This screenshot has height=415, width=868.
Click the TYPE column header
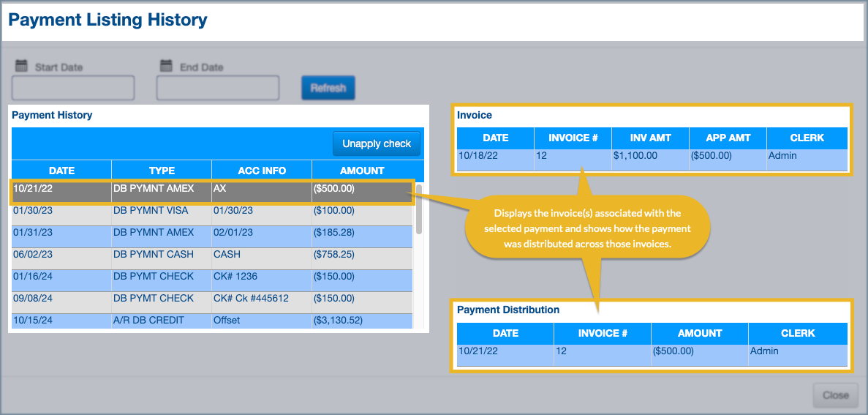tap(162, 171)
